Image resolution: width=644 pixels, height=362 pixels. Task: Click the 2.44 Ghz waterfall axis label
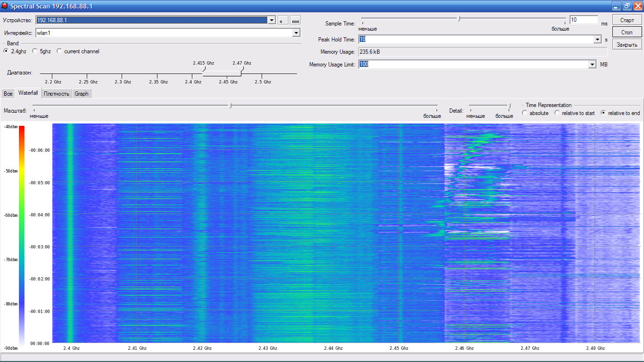[x=333, y=348]
